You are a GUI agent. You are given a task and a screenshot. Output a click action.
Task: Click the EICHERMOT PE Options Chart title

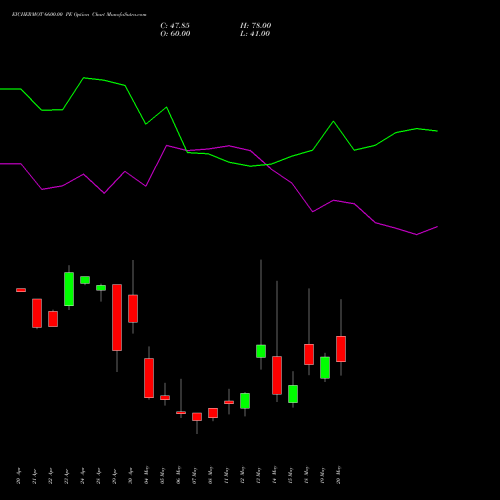(x=79, y=14)
